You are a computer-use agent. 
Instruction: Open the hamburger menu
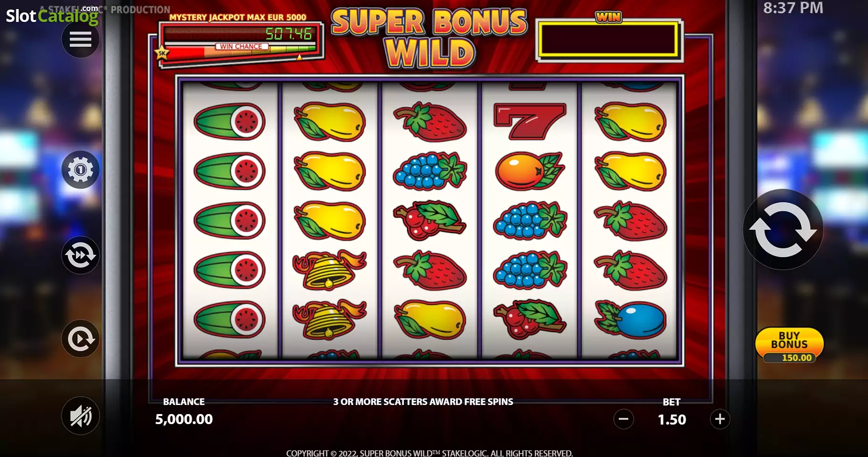pos(80,39)
